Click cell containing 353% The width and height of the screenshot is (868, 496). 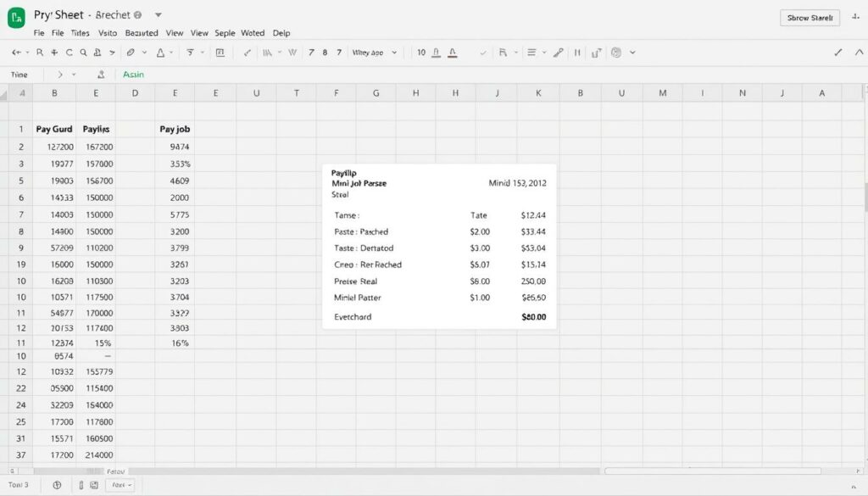coord(175,164)
